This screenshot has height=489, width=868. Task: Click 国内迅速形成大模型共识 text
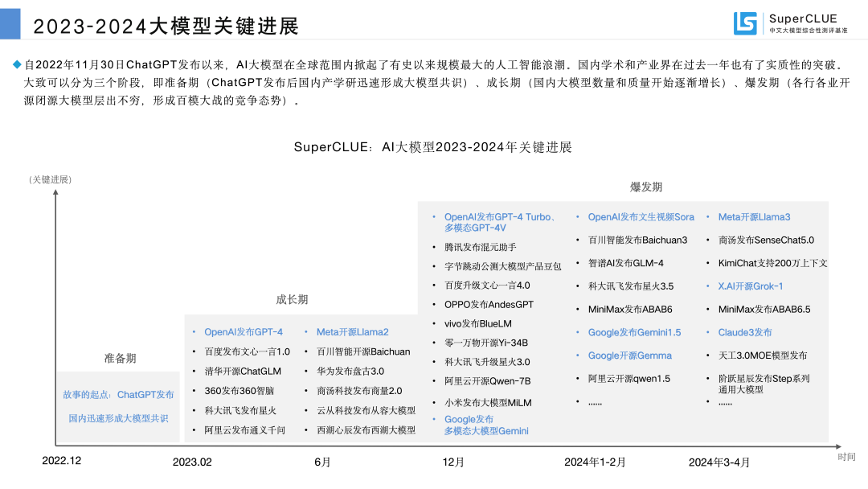(x=118, y=419)
